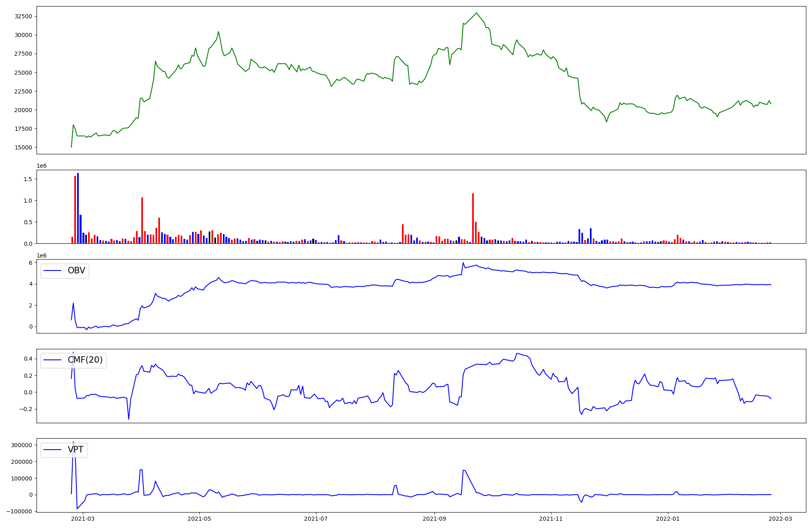Click the CMF(20) legend line sample
The image size is (812, 528).
point(52,360)
